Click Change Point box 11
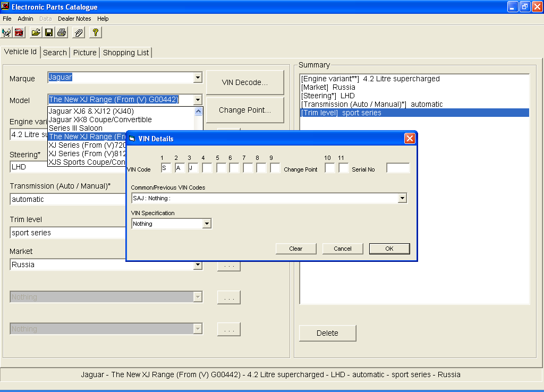 pos(344,168)
